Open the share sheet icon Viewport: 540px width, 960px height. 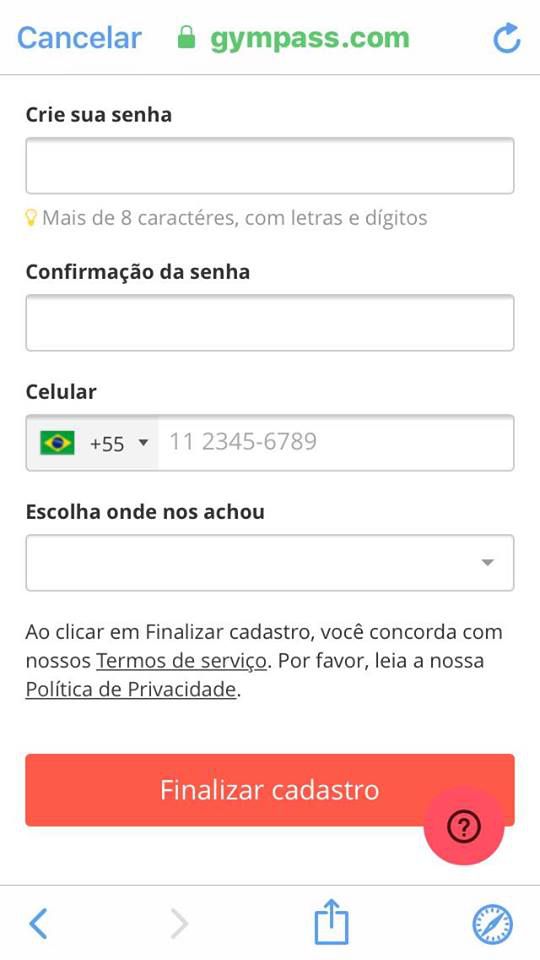331,921
